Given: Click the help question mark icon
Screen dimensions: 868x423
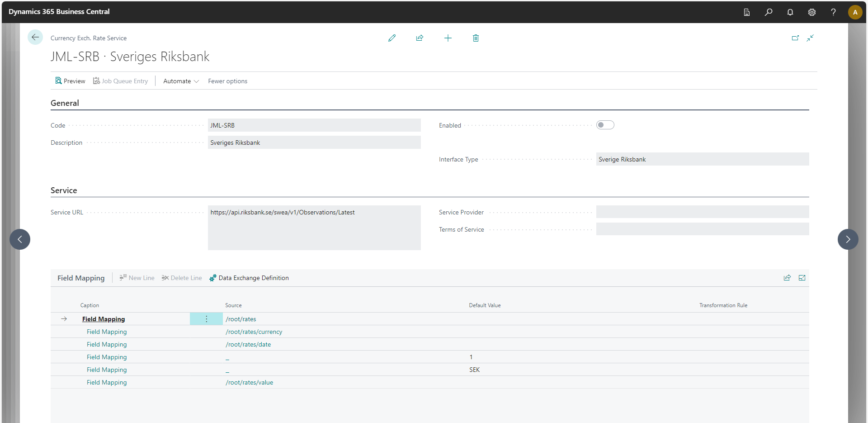Looking at the screenshot, I should 833,12.
